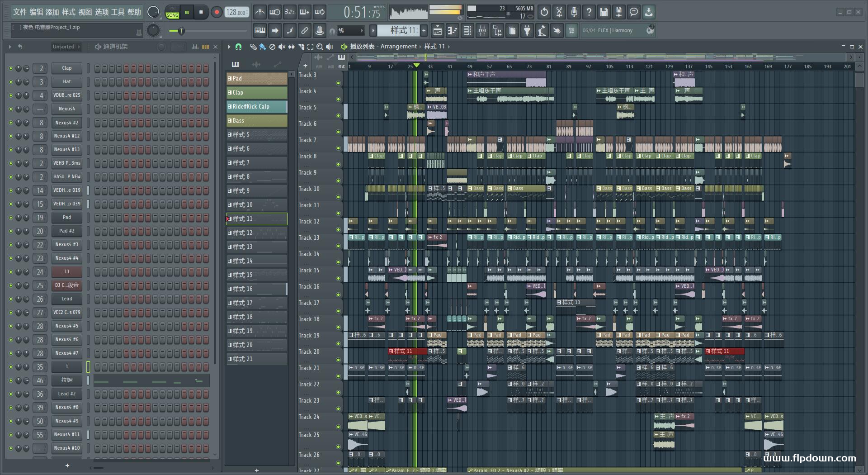Open the plugin picker plug icon
Viewport: 868px width, 475px height.
pyautogui.click(x=527, y=31)
